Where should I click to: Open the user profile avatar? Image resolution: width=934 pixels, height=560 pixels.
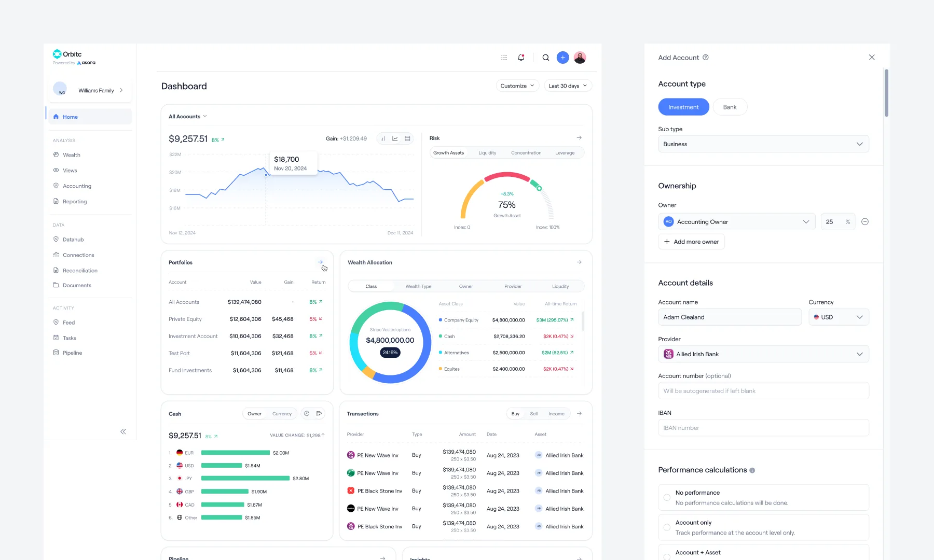pos(580,58)
